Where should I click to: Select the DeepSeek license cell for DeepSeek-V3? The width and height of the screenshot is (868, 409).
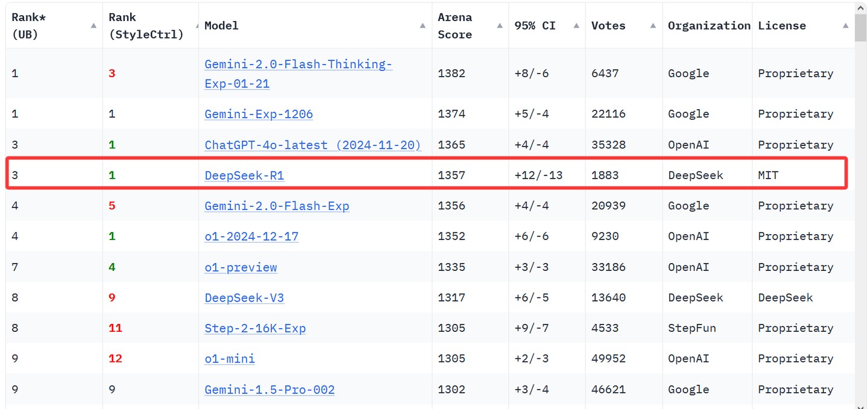point(785,298)
